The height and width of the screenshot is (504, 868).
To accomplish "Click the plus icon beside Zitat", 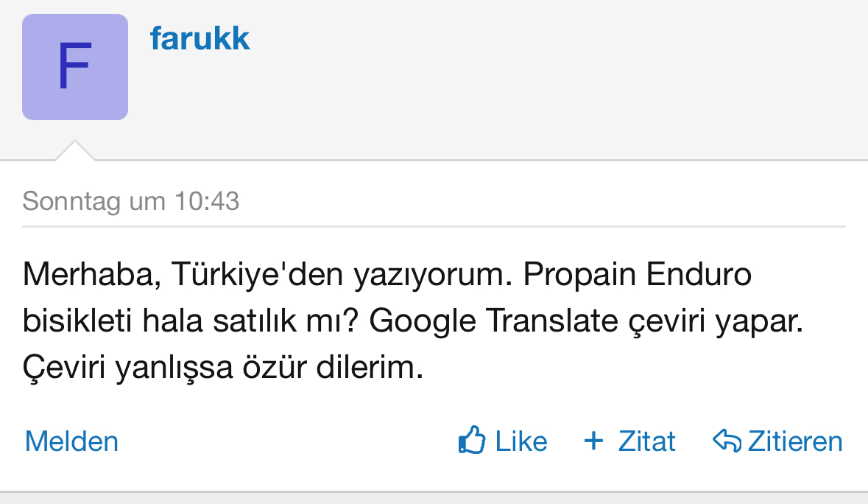I will point(593,441).
